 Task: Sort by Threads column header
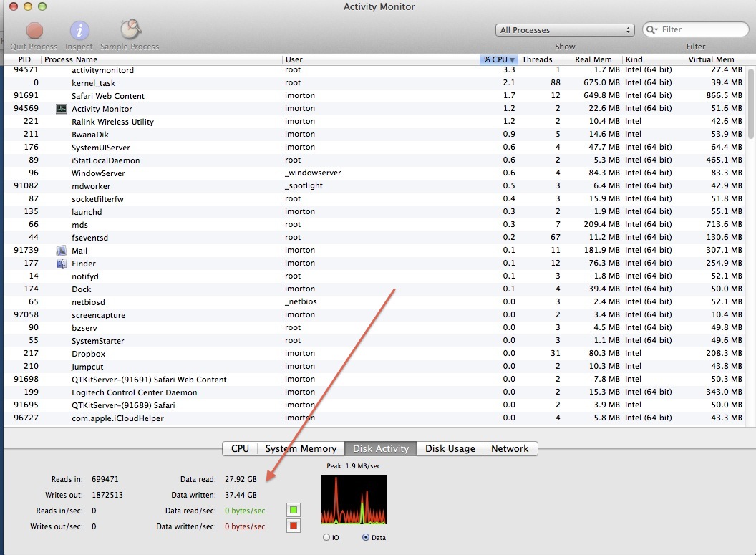click(540, 59)
